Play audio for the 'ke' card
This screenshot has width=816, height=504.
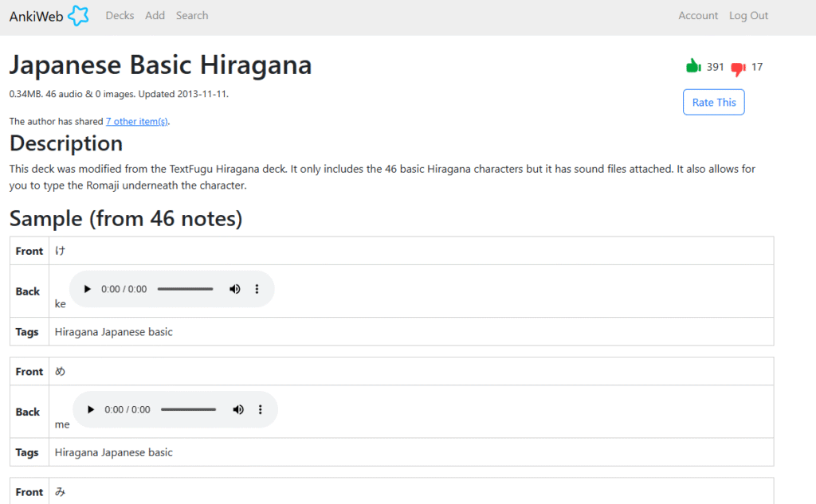pos(88,289)
